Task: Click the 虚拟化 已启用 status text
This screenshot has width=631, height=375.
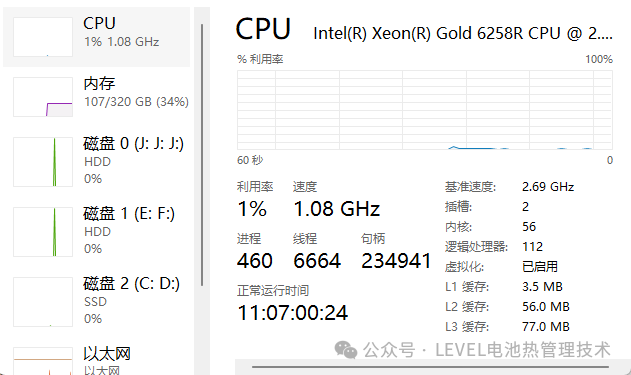Action: (x=540, y=266)
